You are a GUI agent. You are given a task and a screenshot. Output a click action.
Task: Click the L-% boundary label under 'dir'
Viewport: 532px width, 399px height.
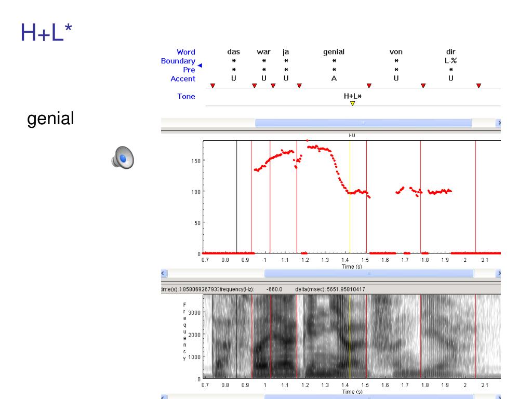(451, 61)
